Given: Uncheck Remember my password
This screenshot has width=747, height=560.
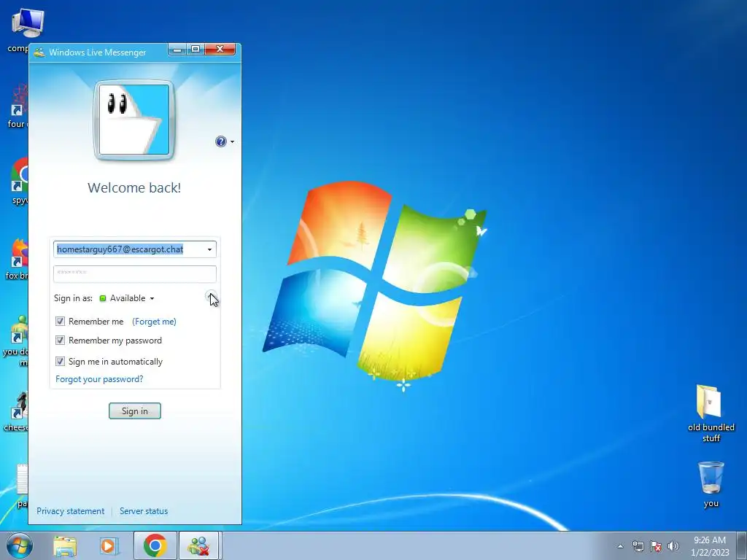Looking at the screenshot, I should tap(60, 341).
